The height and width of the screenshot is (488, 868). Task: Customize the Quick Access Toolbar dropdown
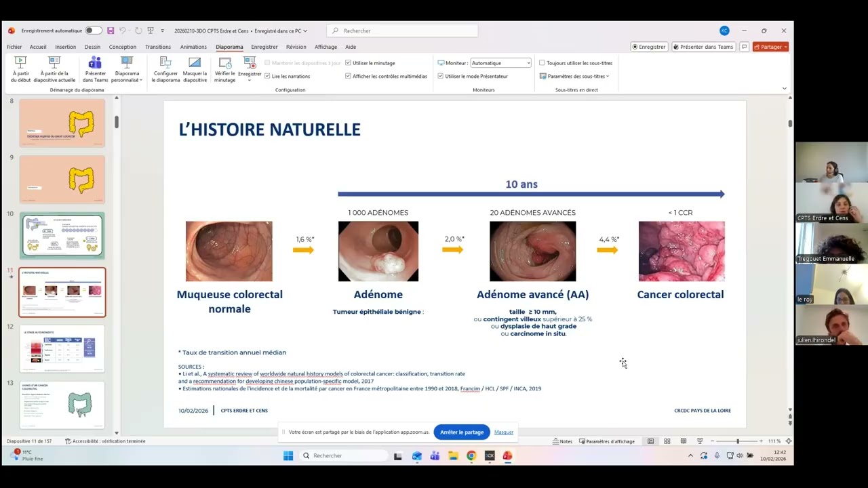click(x=163, y=30)
